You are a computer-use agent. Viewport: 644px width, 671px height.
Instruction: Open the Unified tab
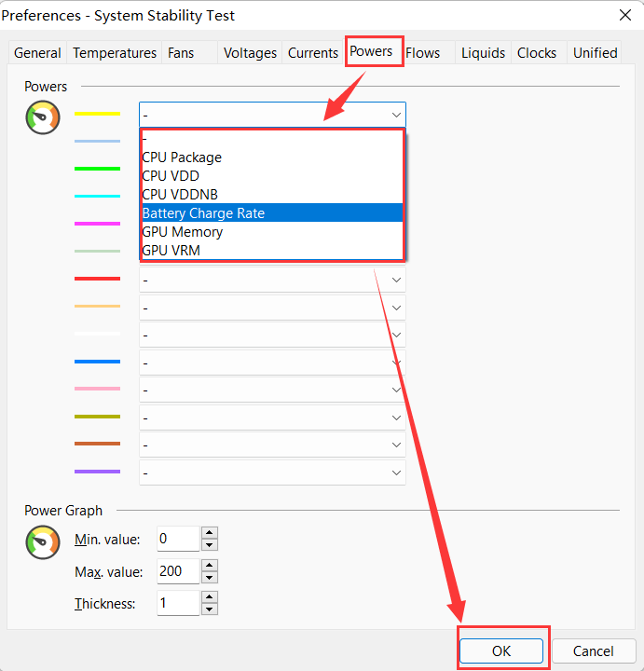595,53
